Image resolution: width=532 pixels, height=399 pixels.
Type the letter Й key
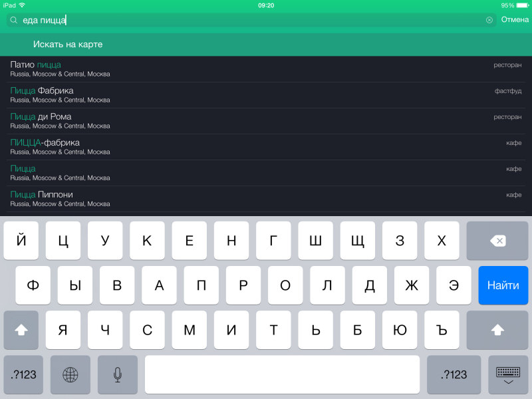click(x=21, y=241)
